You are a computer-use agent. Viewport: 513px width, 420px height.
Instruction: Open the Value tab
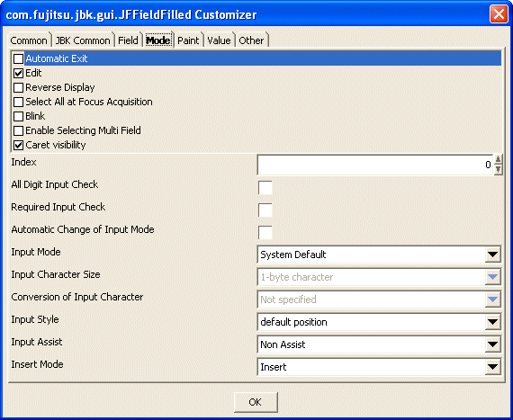click(220, 40)
